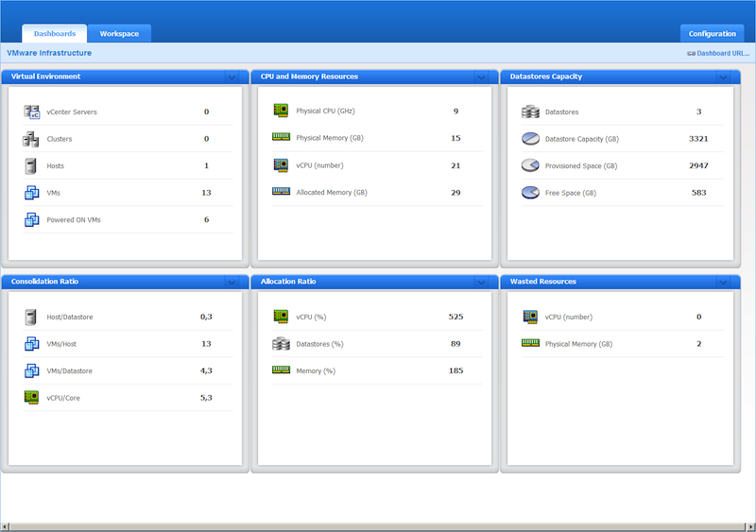The height and width of the screenshot is (532, 756).
Task: Open the Virtual Environment panel dropdown arrow
Action: pyautogui.click(x=232, y=77)
